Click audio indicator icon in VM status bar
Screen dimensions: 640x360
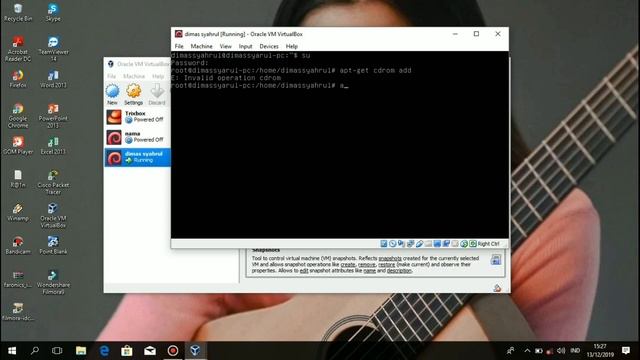pyautogui.click(x=401, y=244)
